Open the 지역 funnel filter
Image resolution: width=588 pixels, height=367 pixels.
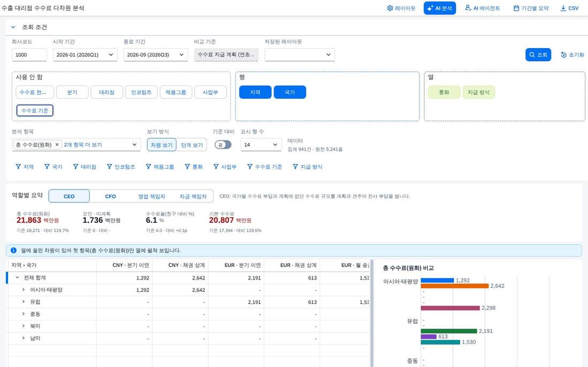[x=18, y=167]
